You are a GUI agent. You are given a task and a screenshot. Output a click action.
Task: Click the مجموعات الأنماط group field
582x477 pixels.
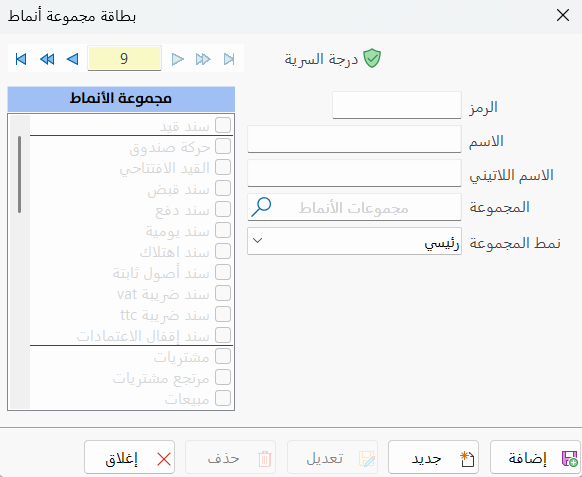354,207
